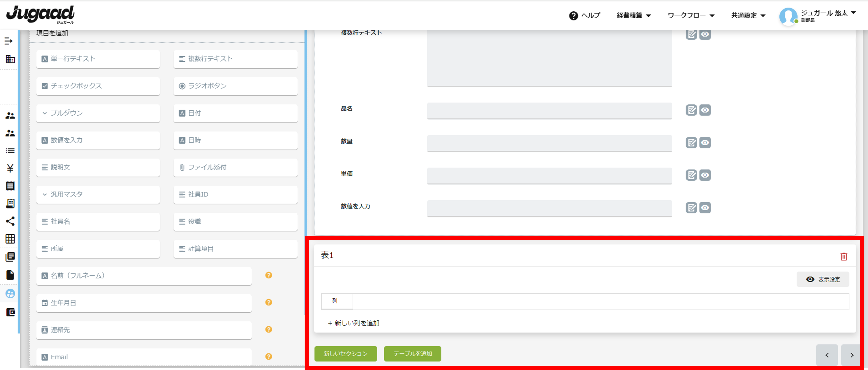This screenshot has height=370, width=868.
Task: Open the stacked library icon in sidebar
Action: pos(10,257)
